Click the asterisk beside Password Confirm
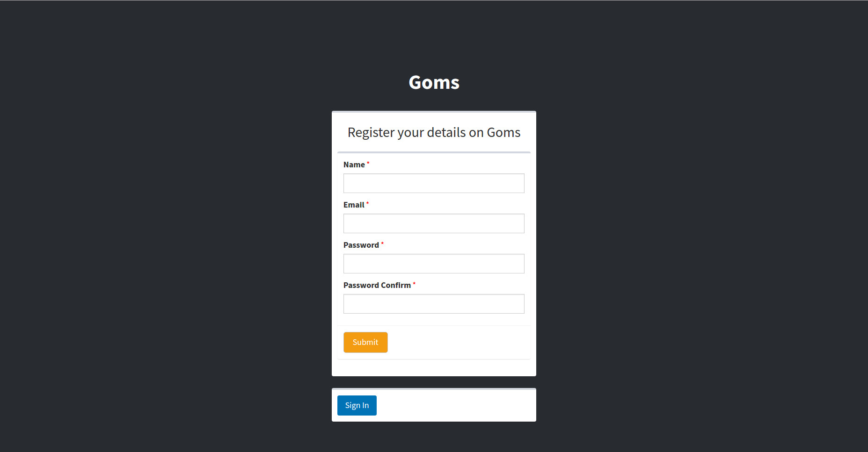 tap(414, 283)
